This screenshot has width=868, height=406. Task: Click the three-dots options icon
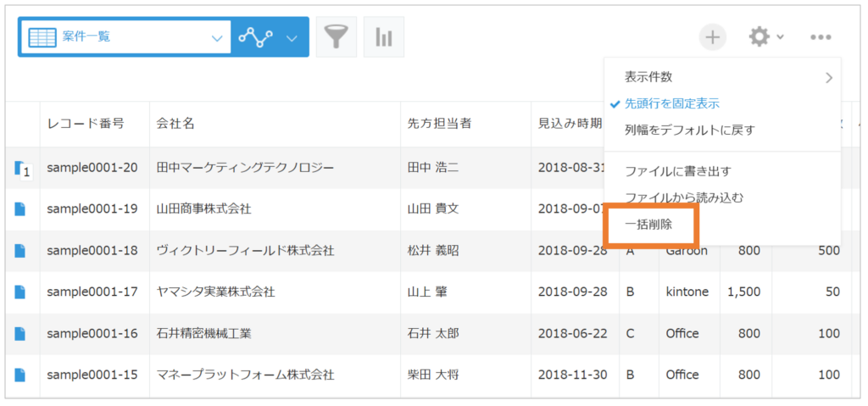point(821,37)
